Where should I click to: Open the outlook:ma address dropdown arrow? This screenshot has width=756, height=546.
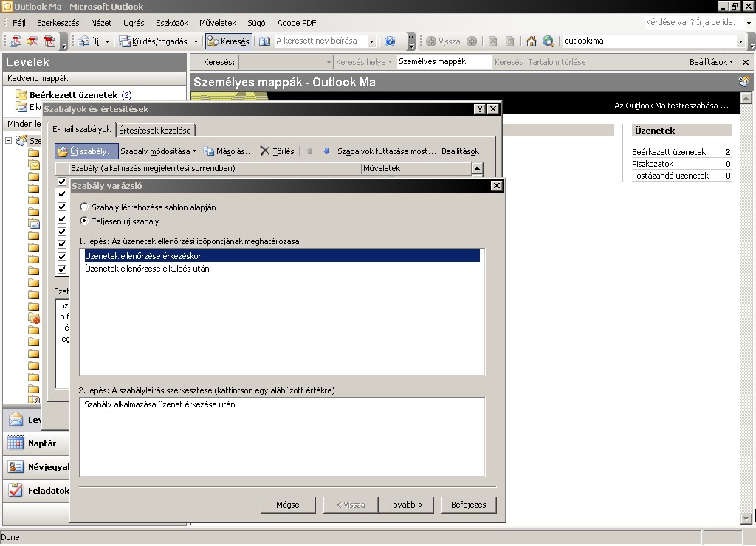point(740,41)
